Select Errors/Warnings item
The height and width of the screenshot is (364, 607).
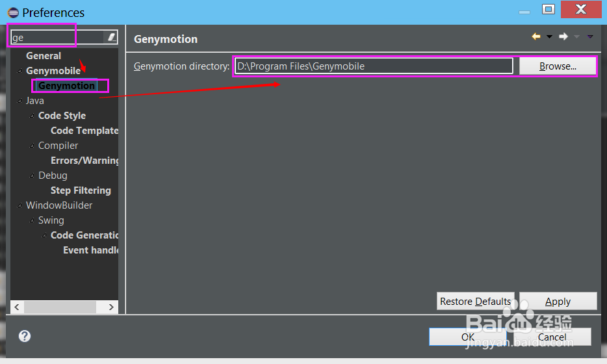[84, 161]
